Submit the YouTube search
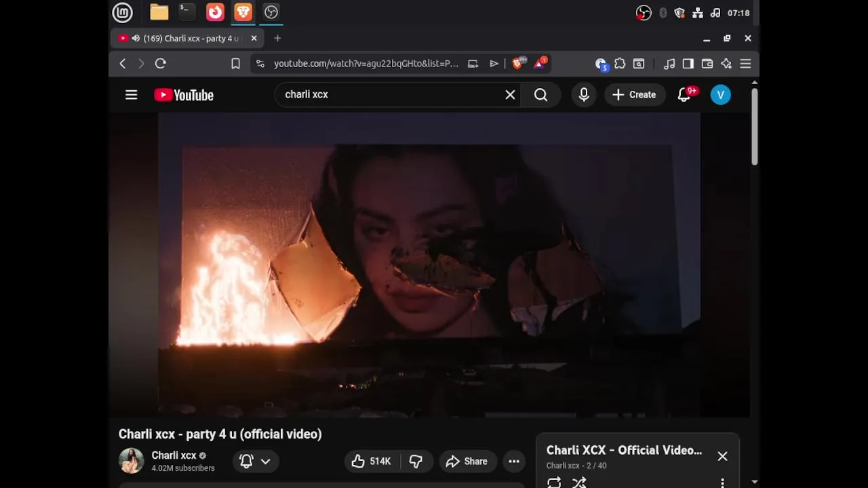This screenshot has width=868, height=488. tap(541, 95)
